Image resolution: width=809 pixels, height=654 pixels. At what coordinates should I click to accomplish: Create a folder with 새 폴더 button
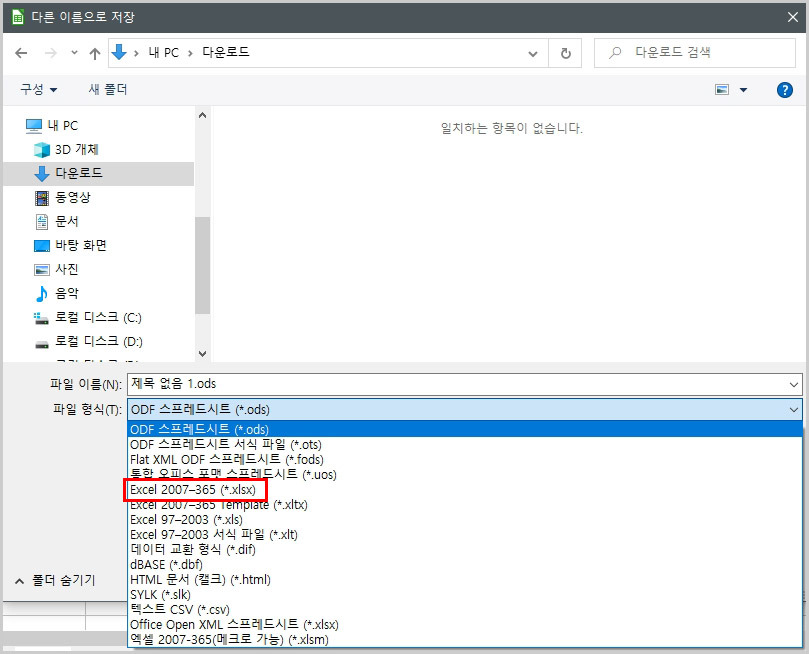pos(106,89)
